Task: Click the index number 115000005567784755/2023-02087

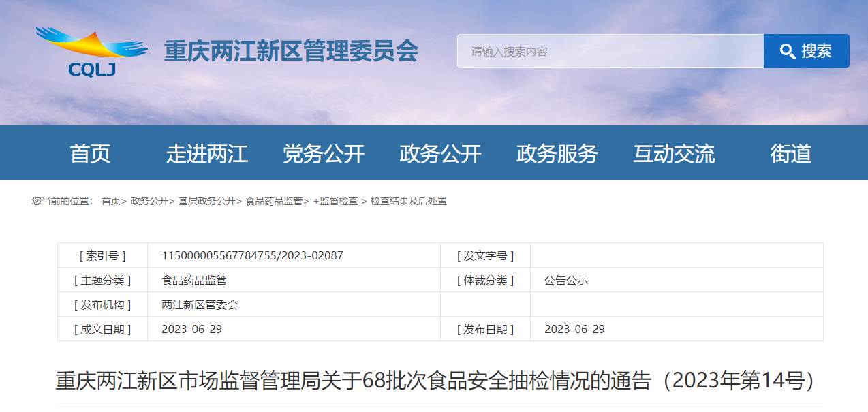Action: [x=252, y=256]
